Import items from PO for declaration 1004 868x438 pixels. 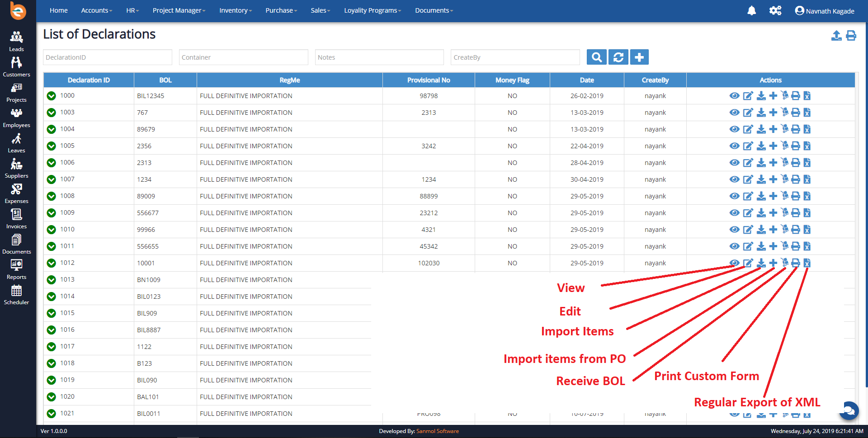point(773,129)
